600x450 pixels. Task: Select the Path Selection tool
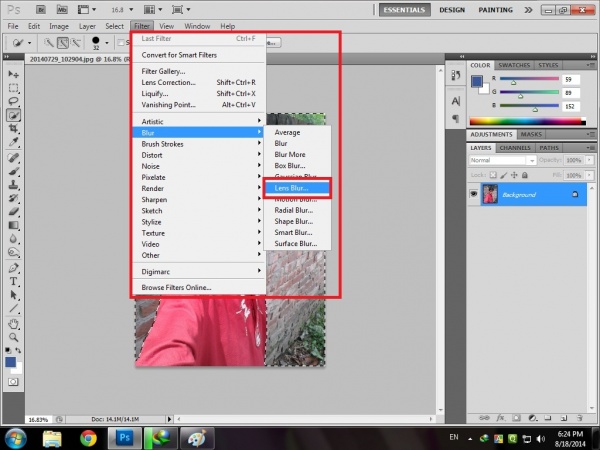13,295
